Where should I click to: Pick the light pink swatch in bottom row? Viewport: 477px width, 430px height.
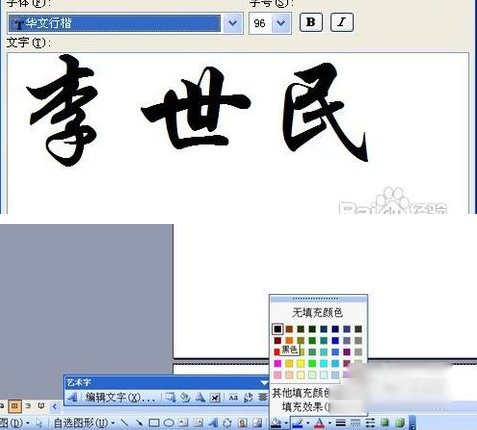point(277,375)
